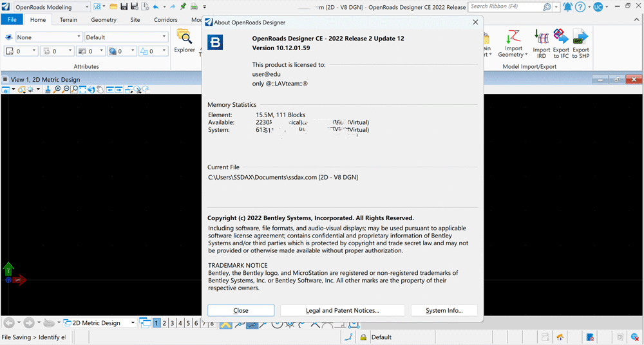Open the Quick Access Toolbar customize arrow
Viewport: 644px width, 345px height.
point(205,7)
